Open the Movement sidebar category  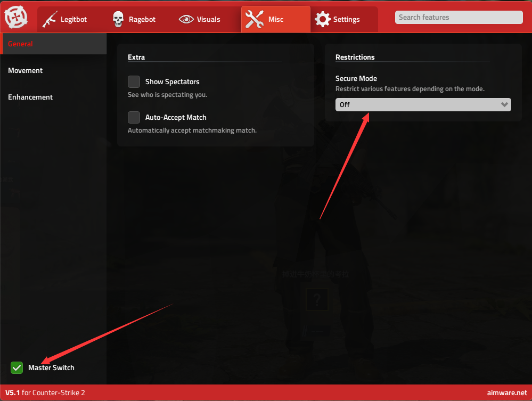[25, 71]
